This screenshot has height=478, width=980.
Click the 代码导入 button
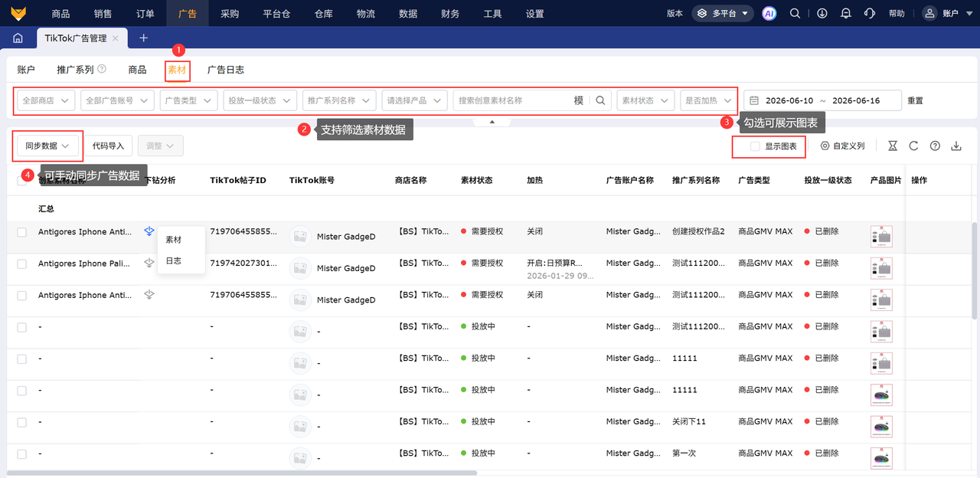point(108,146)
